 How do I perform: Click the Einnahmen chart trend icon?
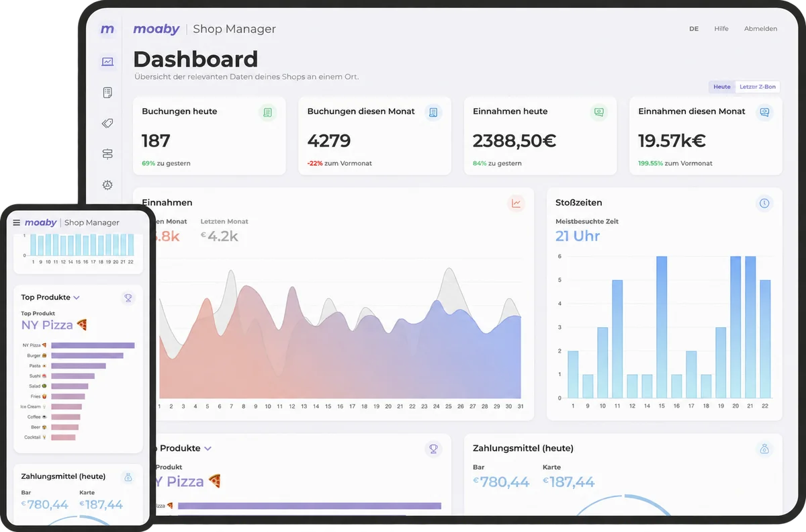[517, 203]
